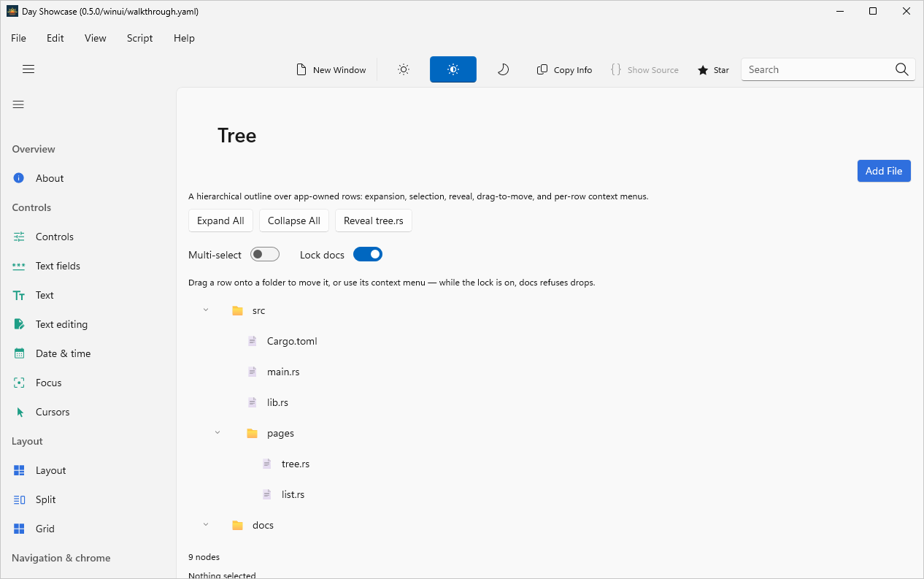924x579 pixels.
Task: Click the Expand All button
Action: (x=220, y=221)
